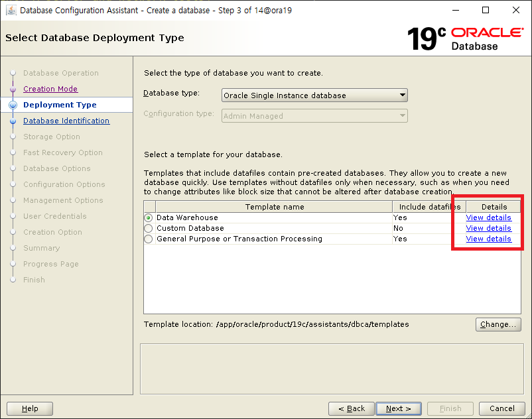Go to the Creation Mode step
Viewport: 532px width, 419px height.
click(50, 89)
